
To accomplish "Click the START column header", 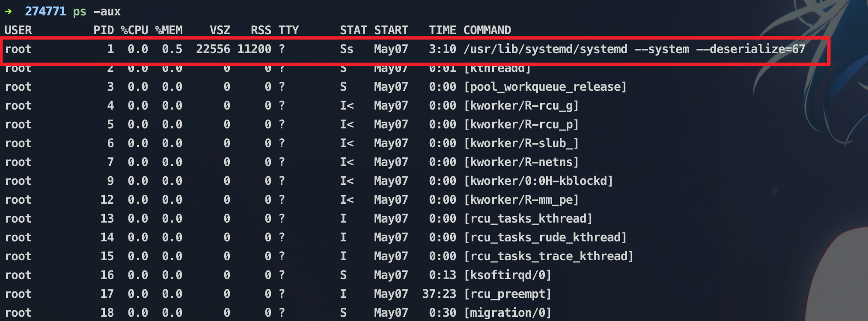I will coord(391,30).
